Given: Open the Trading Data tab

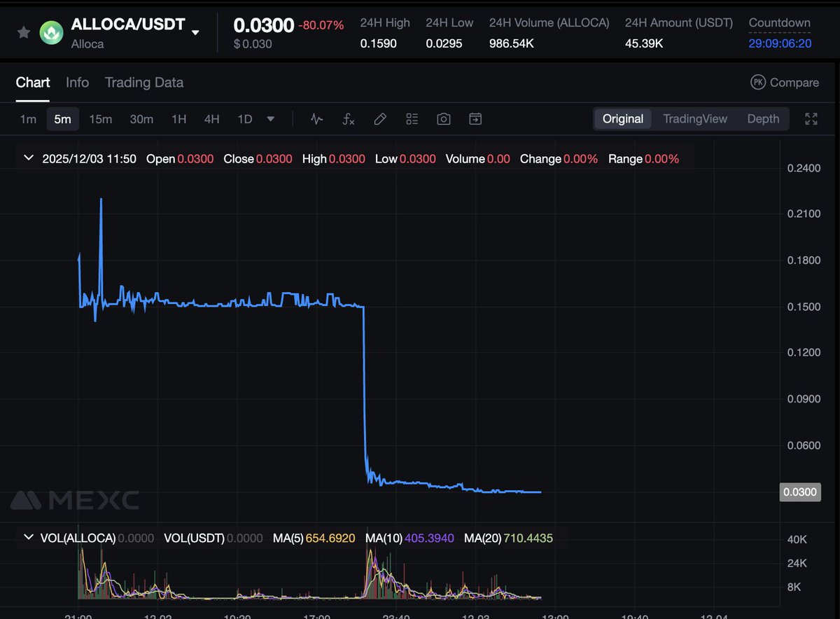Looking at the screenshot, I should coord(144,83).
